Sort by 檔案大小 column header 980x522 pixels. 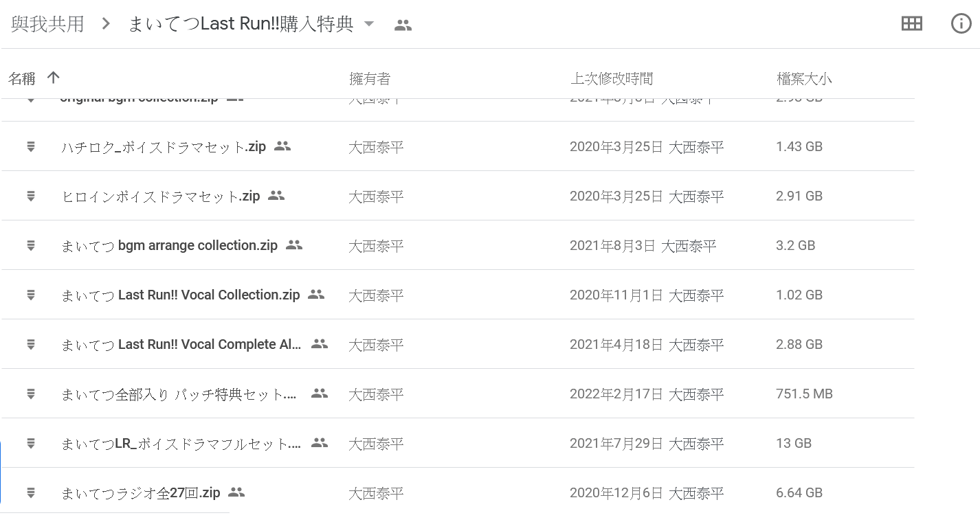point(803,79)
